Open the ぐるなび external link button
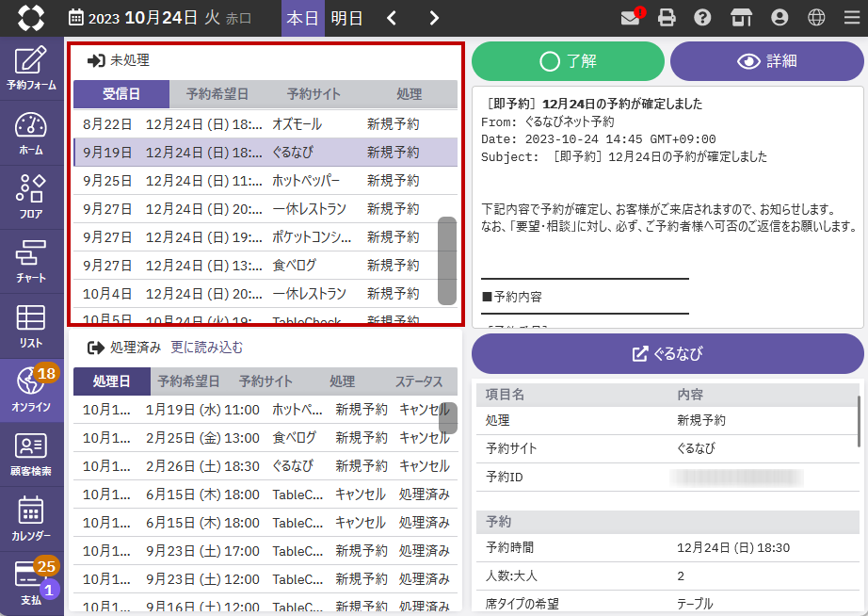This screenshot has height=616, width=868. pos(667,354)
